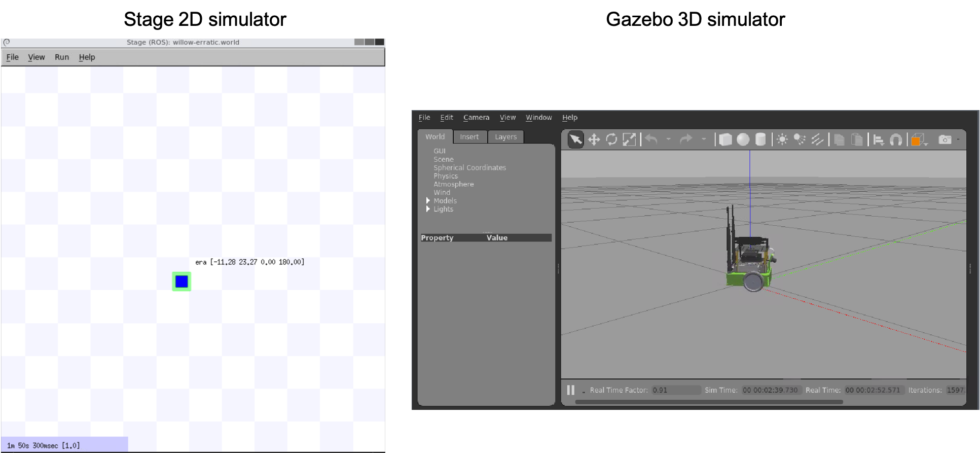Screen dimensions: 980x453
Task: Click the undo arrow in Gazebo toolbar
Action: coord(652,139)
